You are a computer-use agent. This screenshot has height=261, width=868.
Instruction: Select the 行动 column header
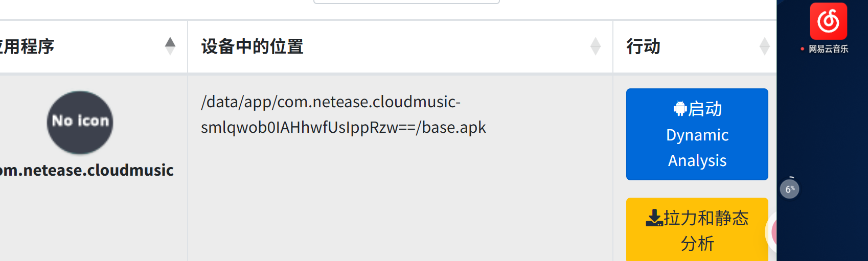pos(695,46)
